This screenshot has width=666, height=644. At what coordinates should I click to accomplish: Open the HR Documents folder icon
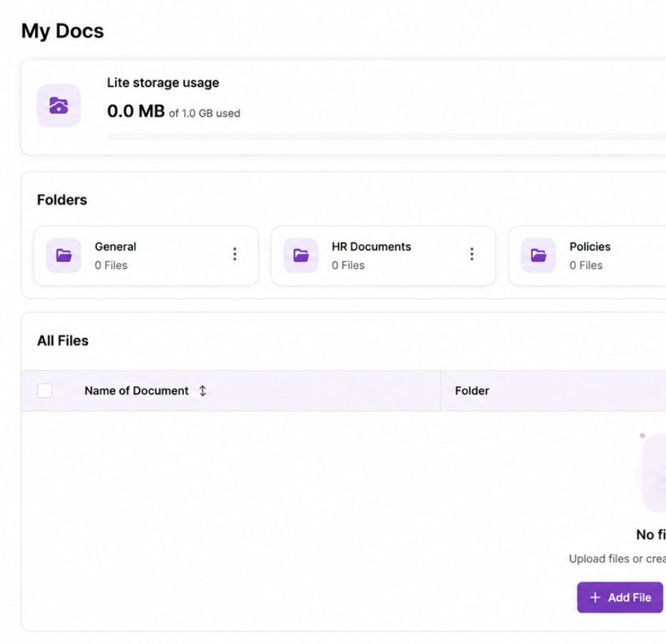[301, 255]
